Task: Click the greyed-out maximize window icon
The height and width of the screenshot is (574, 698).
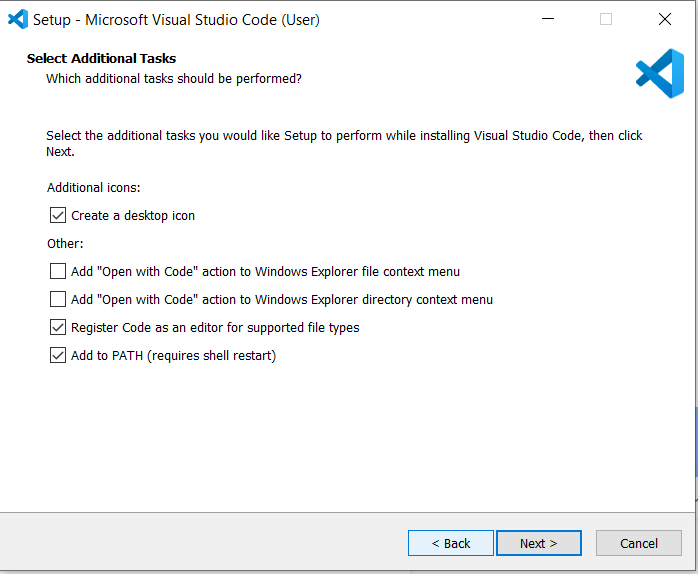Action: click(x=606, y=19)
